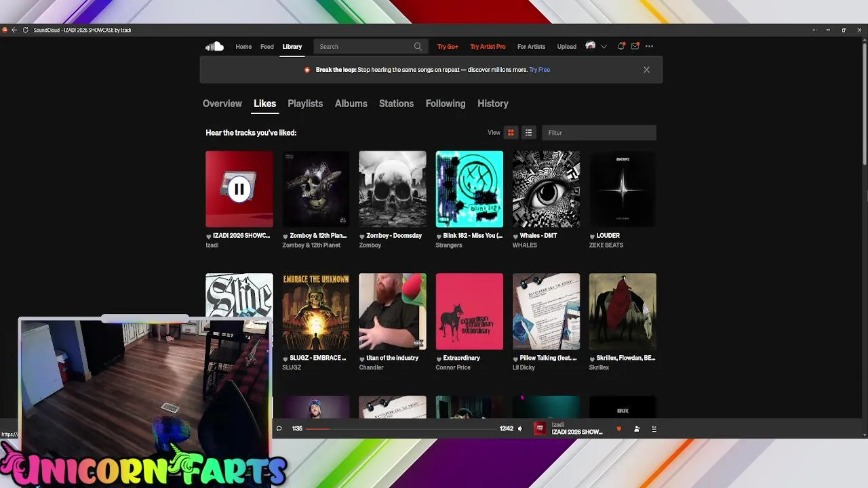Open the next-up queue icon

point(654,428)
